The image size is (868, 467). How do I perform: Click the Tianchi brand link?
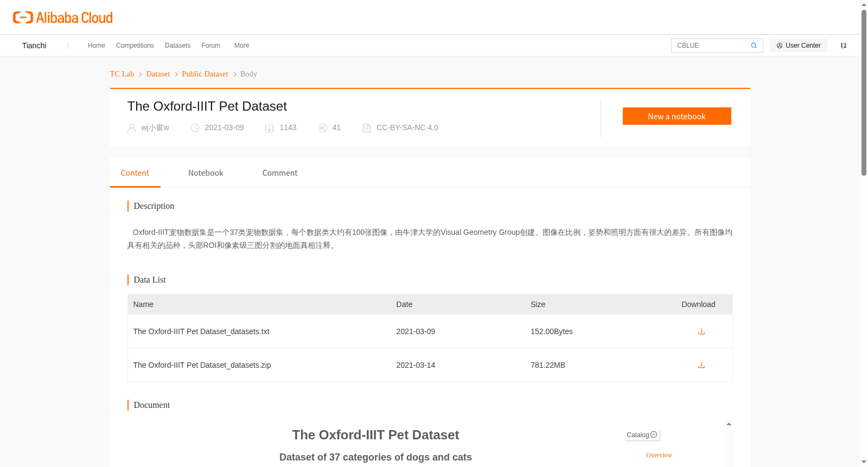click(x=34, y=46)
